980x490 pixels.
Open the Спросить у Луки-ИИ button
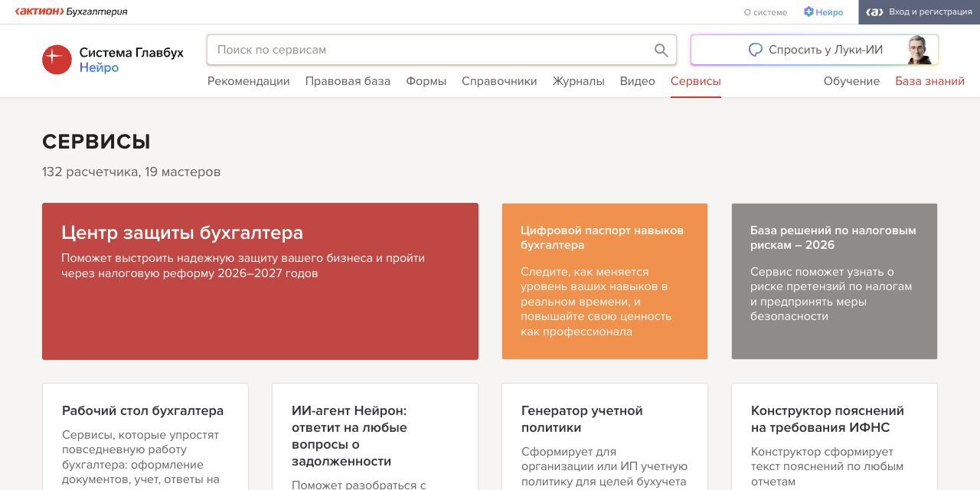[815, 50]
